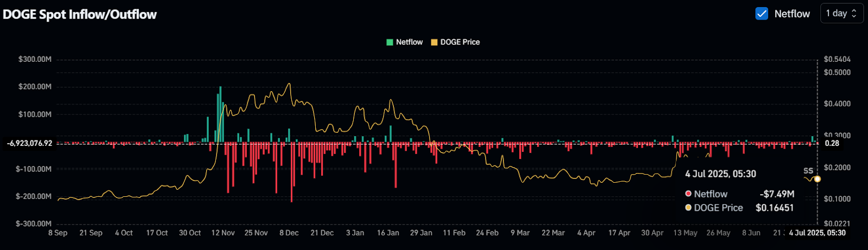Click the 9 Mar date label
868x250 pixels.
tap(520, 233)
